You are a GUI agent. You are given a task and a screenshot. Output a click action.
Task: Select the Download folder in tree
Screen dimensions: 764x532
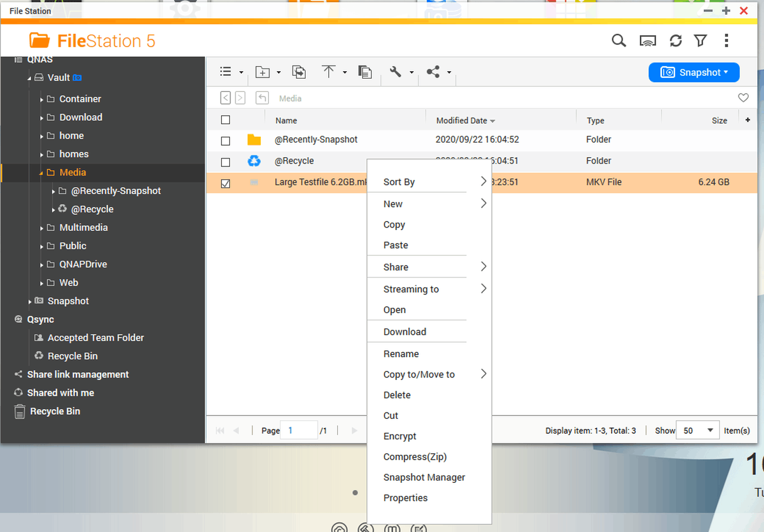[81, 117]
